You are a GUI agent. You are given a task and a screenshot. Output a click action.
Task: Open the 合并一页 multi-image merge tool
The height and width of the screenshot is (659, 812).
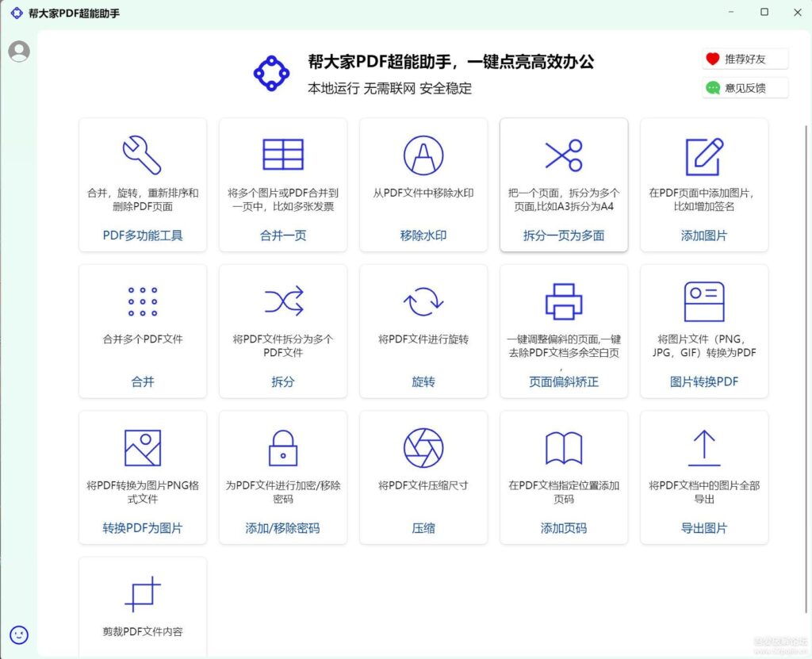click(282, 184)
